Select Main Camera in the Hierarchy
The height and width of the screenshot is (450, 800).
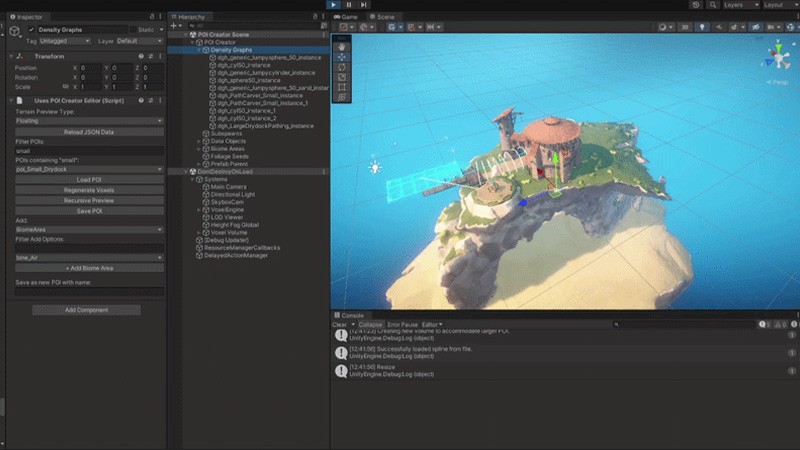[229, 186]
